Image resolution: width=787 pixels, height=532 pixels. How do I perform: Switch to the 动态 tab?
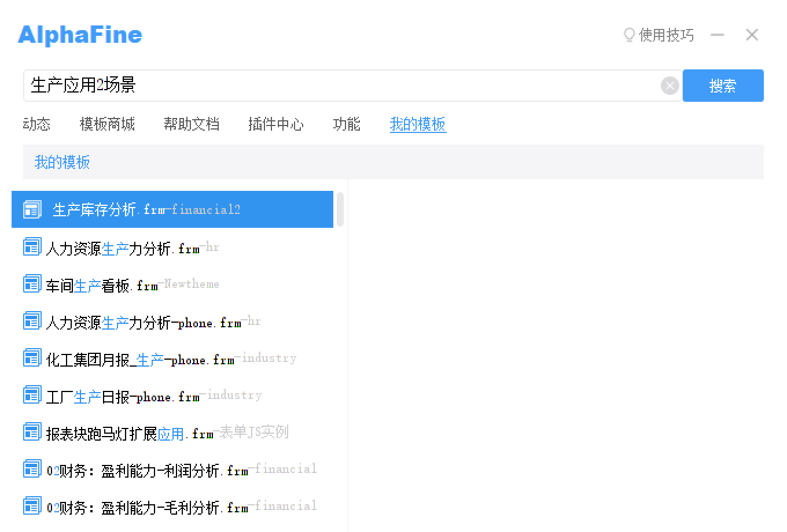pos(37,124)
